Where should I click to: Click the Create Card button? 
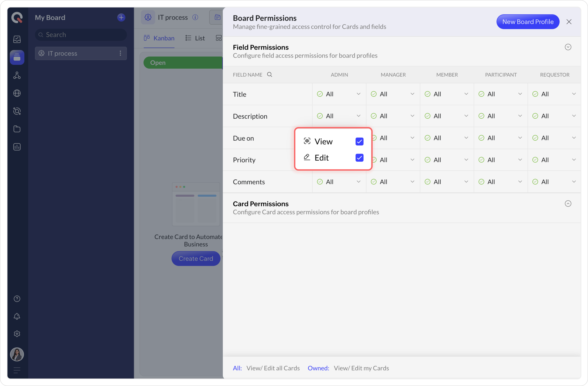point(196,259)
